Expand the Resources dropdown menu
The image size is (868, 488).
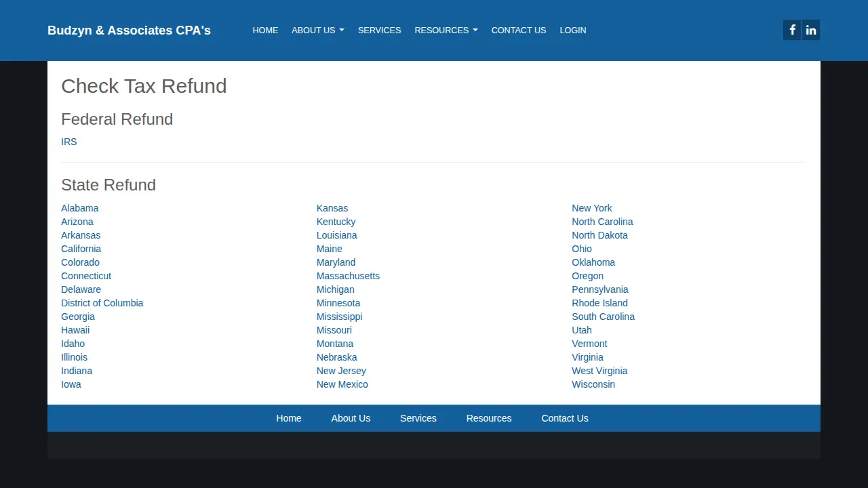446,30
